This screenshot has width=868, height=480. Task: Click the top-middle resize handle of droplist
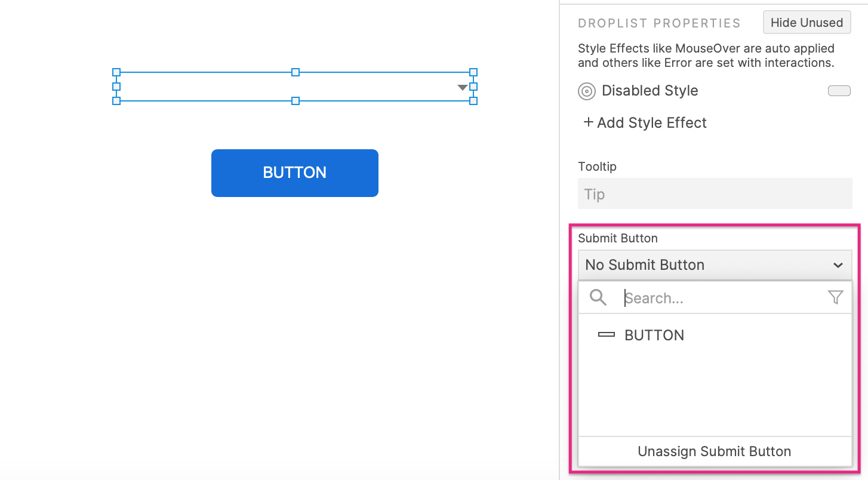pos(295,72)
